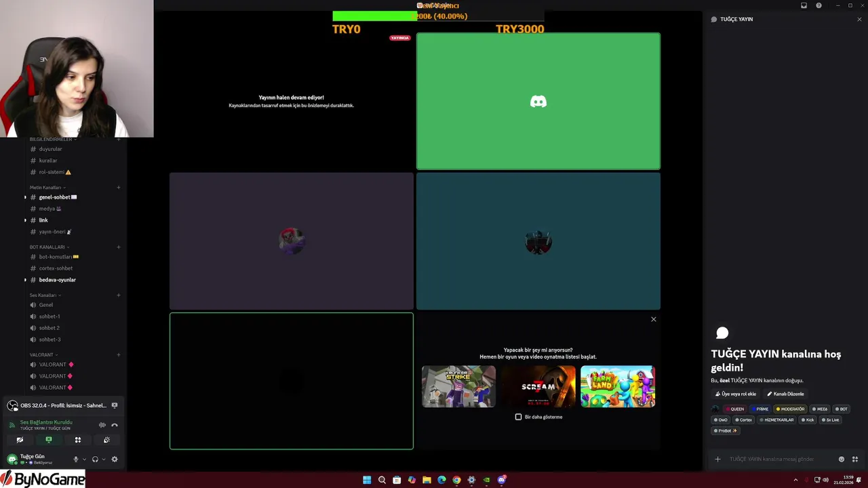The width and height of the screenshot is (868, 488).
Task: Toggle noise suppression waveform icon
Action: point(102,425)
